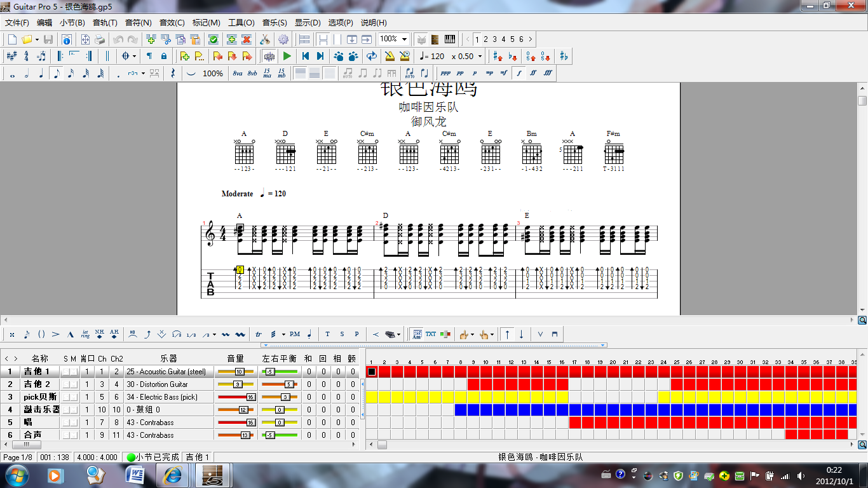The height and width of the screenshot is (488, 868).
Task: Show the piano keyboard view icon
Action: 450,39
